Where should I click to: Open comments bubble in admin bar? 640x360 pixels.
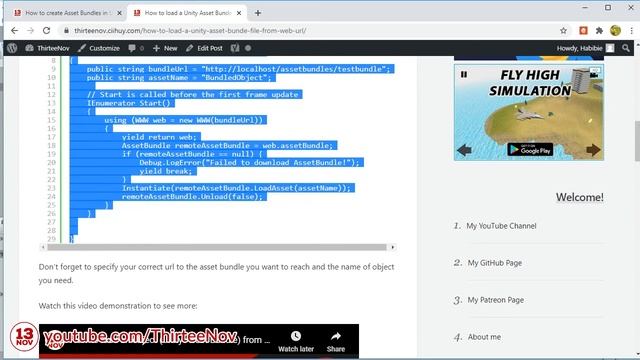pyautogui.click(x=136, y=48)
